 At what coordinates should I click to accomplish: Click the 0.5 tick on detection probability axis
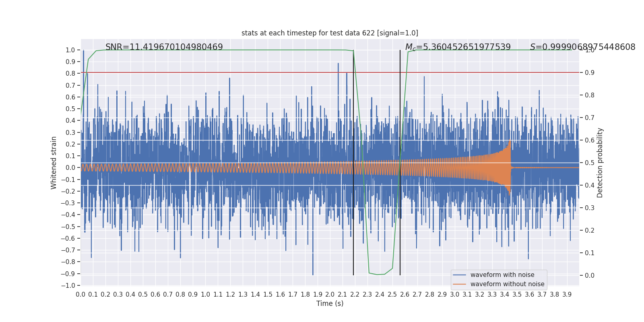(x=590, y=163)
